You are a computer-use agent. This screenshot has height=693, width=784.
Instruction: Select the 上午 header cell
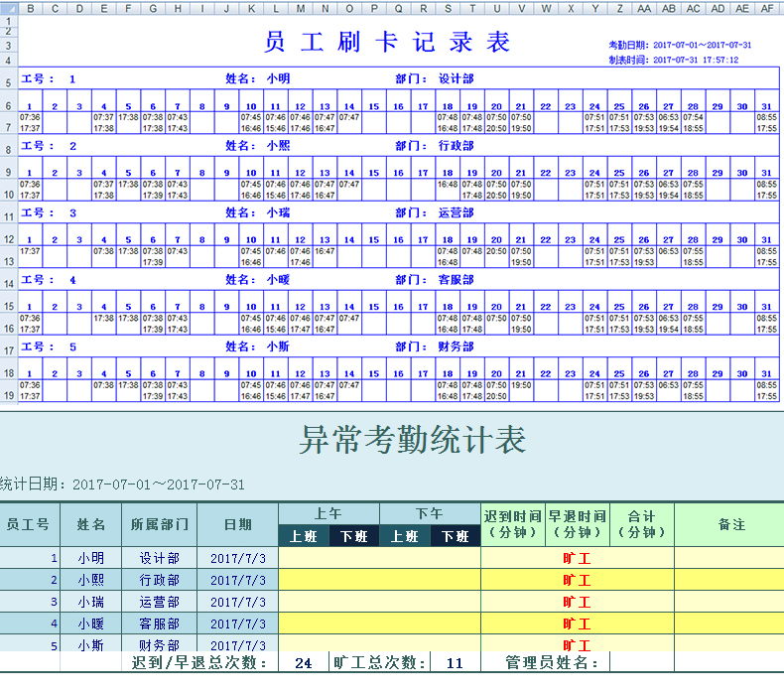[x=328, y=513]
